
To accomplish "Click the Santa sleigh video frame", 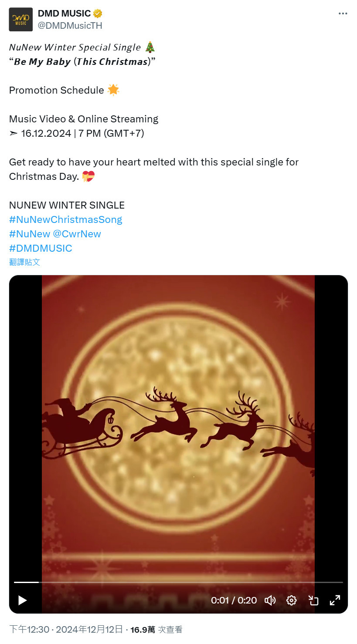I will pos(178,427).
